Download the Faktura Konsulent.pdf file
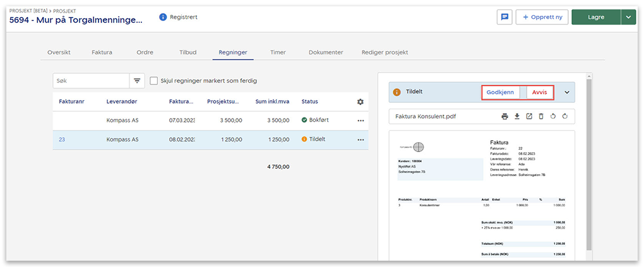Screen dimensions: 644x267 point(516,116)
